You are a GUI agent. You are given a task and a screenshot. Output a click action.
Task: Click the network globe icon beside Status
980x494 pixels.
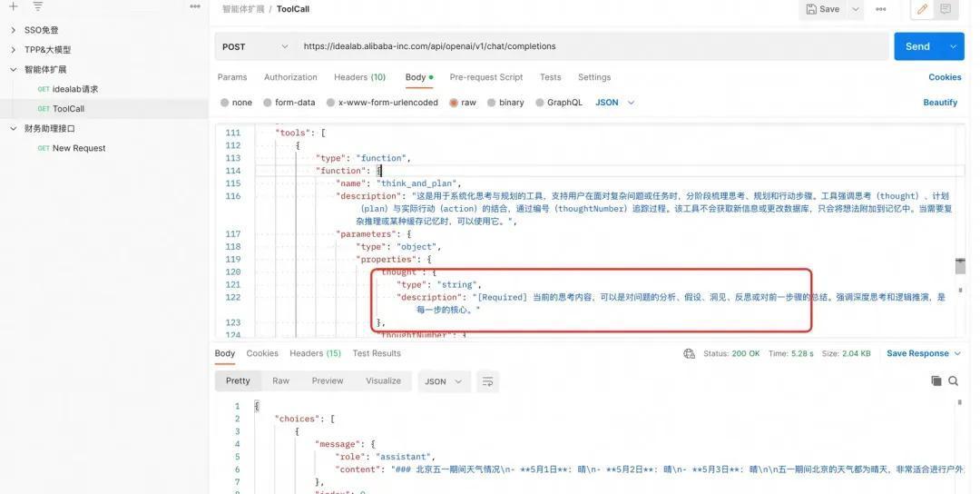690,354
